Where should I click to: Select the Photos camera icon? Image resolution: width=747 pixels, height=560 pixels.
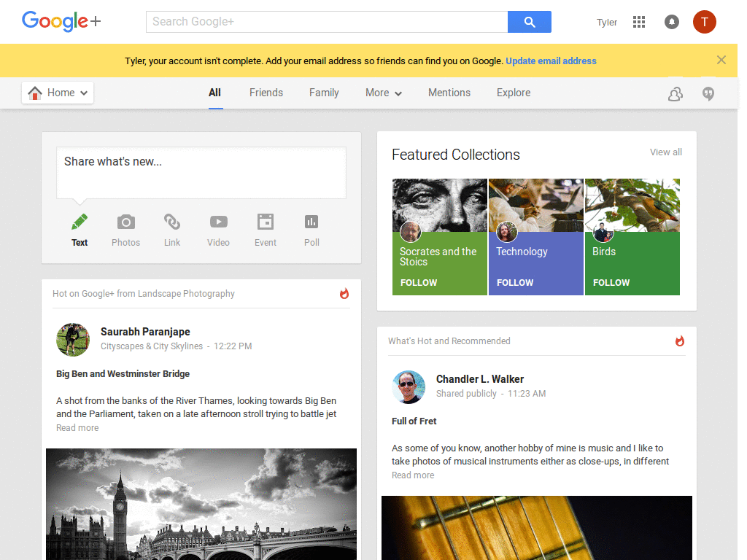pyautogui.click(x=125, y=222)
